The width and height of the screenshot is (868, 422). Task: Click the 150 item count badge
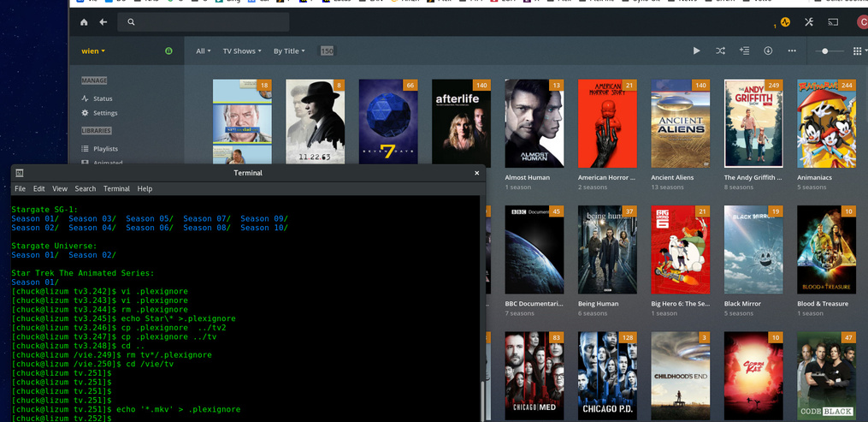coord(328,51)
